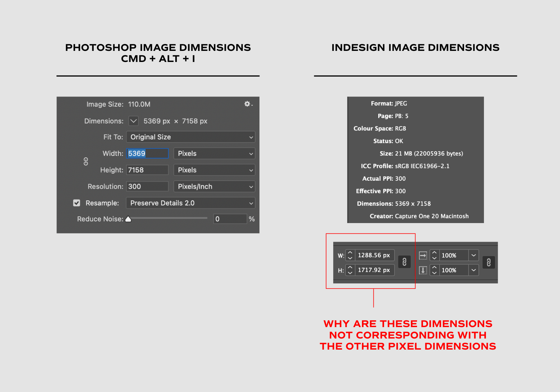Select the horizontal scale icon in InDesign panel
Screen dimensions: 560x392
(x=423, y=255)
